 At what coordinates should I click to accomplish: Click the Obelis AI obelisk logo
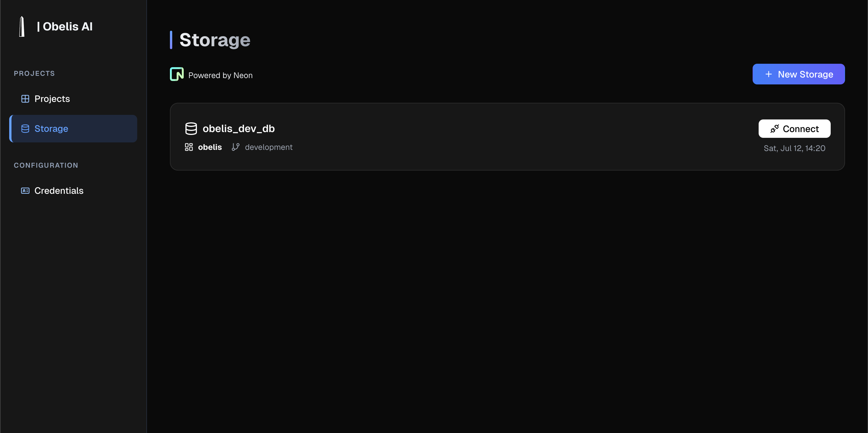tap(22, 27)
